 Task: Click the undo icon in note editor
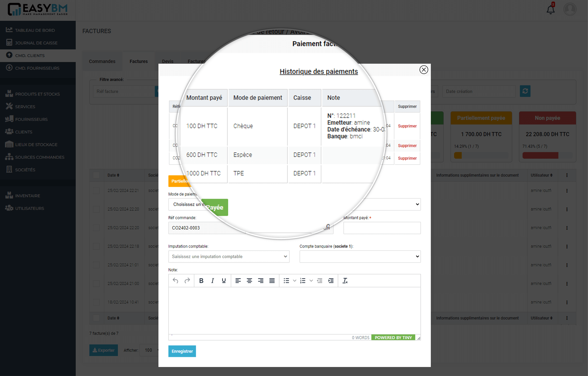pos(175,281)
